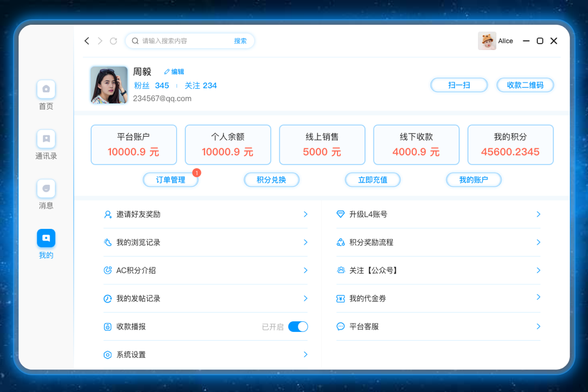The image size is (588, 392).
Task: Turn off the 收款播报 toggle switch
Action: click(298, 327)
